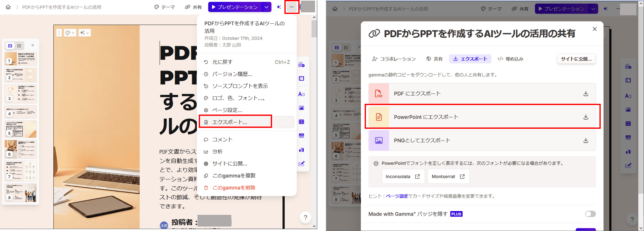This screenshot has width=644, height=231.
Task: Open slide 2 thumbnail in left window
Action: (x=21, y=75)
